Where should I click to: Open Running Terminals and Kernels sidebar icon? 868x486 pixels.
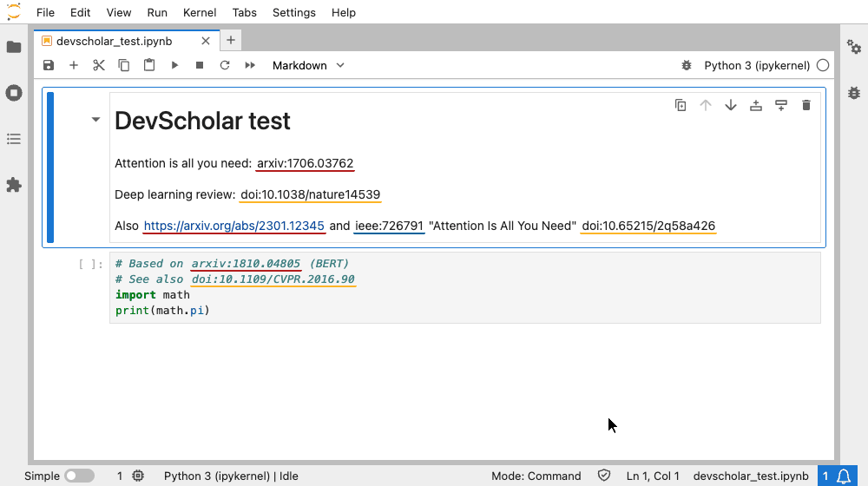14,93
